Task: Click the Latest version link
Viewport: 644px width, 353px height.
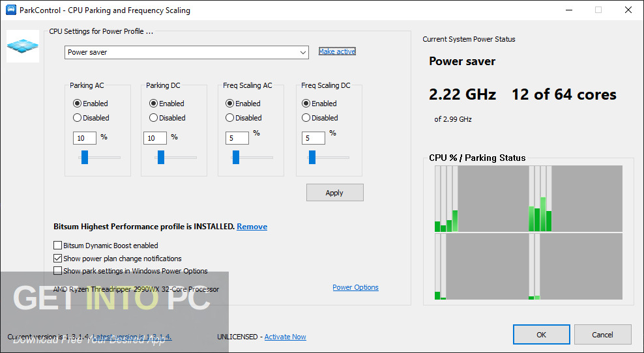Action: (x=132, y=337)
